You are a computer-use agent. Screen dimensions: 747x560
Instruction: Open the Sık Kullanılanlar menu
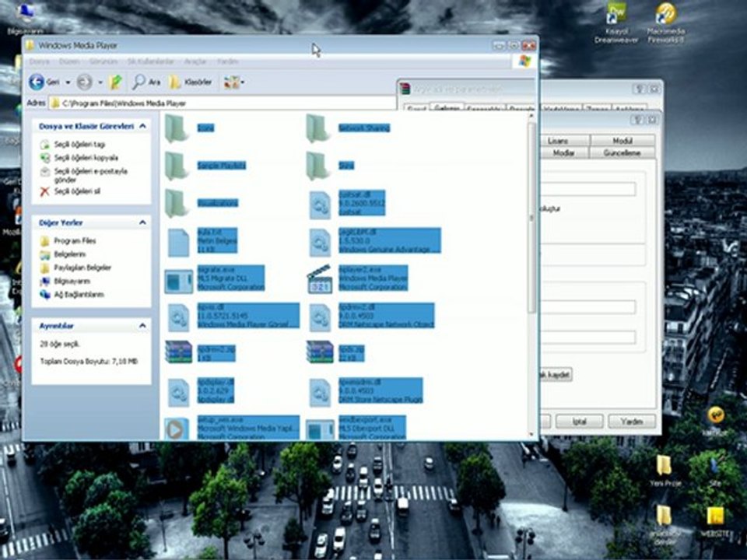point(150,61)
